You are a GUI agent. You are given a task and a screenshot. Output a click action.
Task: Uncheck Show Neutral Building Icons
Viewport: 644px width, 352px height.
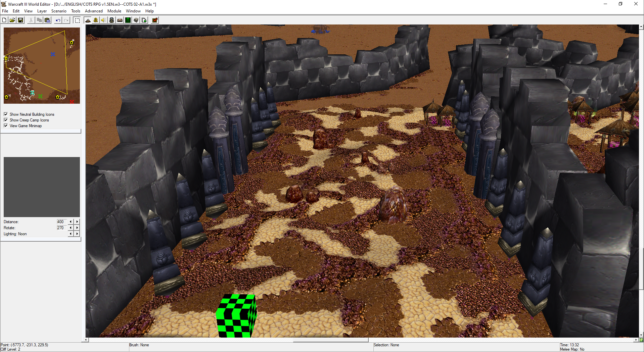click(6, 114)
